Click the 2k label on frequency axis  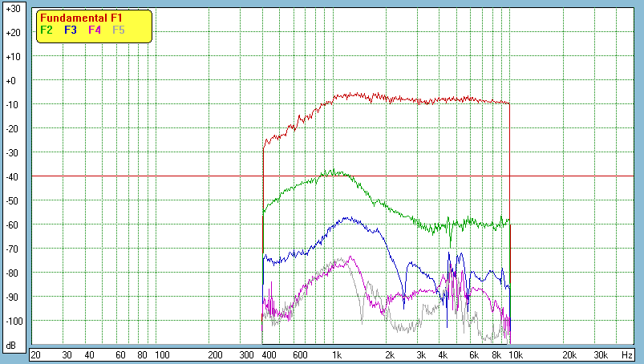click(x=390, y=354)
